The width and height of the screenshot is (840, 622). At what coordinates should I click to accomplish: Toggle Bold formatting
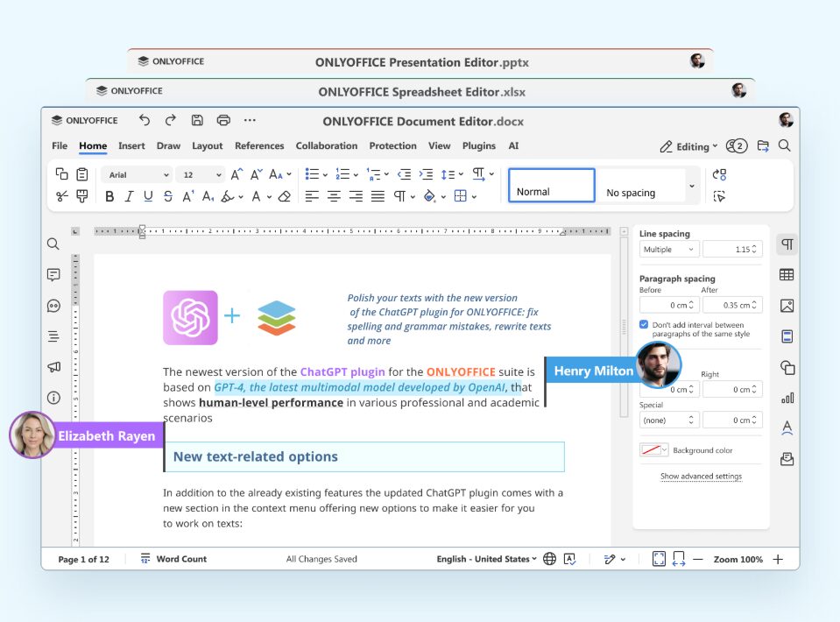[x=109, y=196]
